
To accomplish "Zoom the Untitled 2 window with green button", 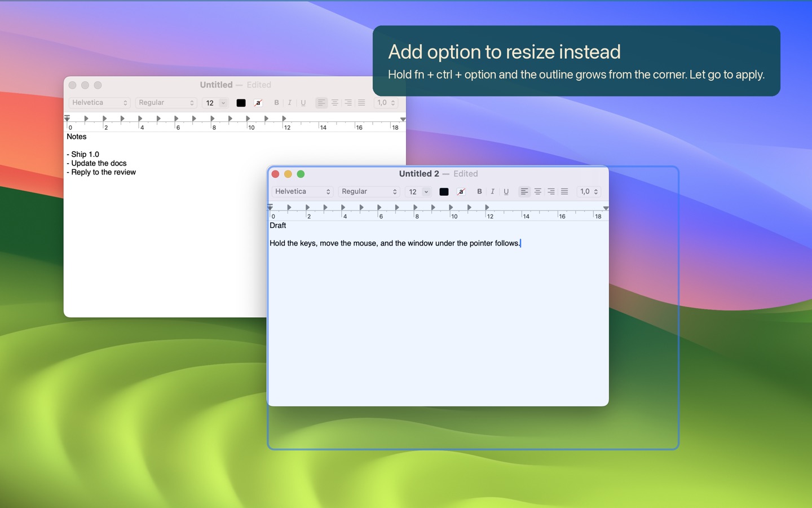I will pyautogui.click(x=301, y=174).
